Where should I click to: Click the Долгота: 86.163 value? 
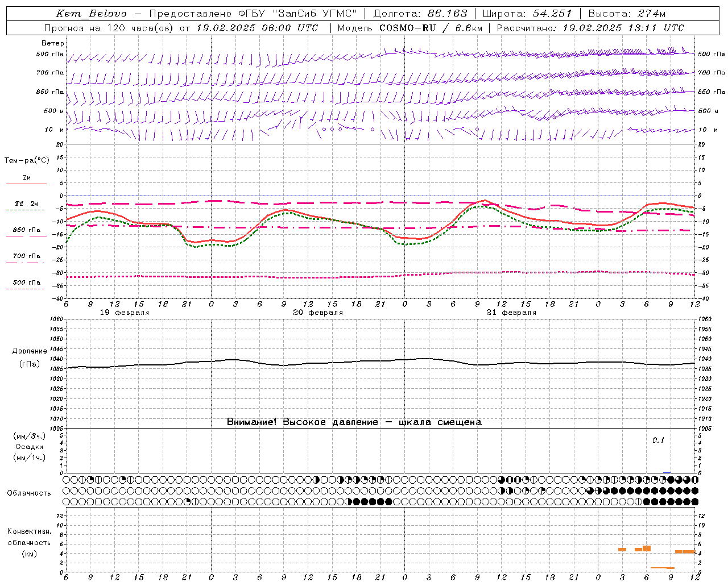click(420, 14)
